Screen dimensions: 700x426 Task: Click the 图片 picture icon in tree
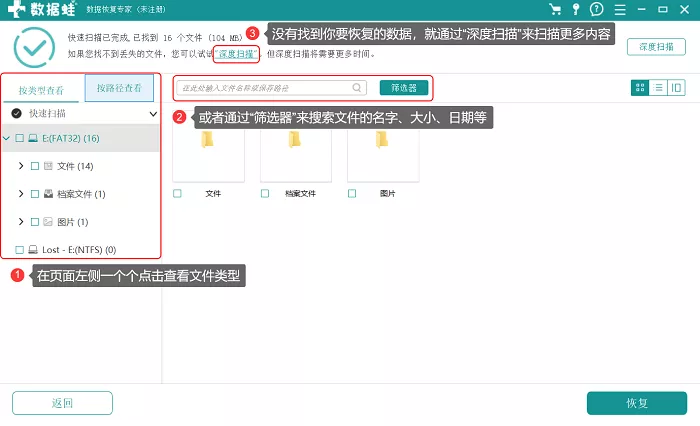coord(48,221)
